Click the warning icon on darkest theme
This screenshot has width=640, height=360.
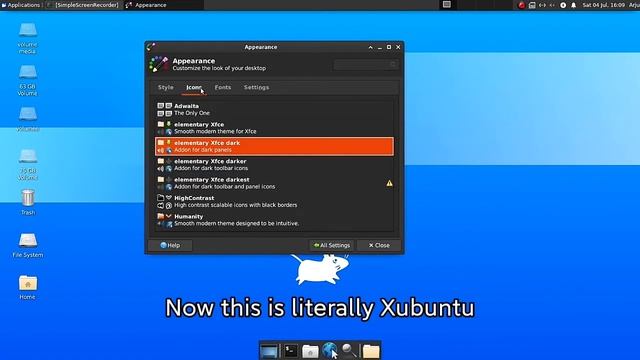point(389,183)
